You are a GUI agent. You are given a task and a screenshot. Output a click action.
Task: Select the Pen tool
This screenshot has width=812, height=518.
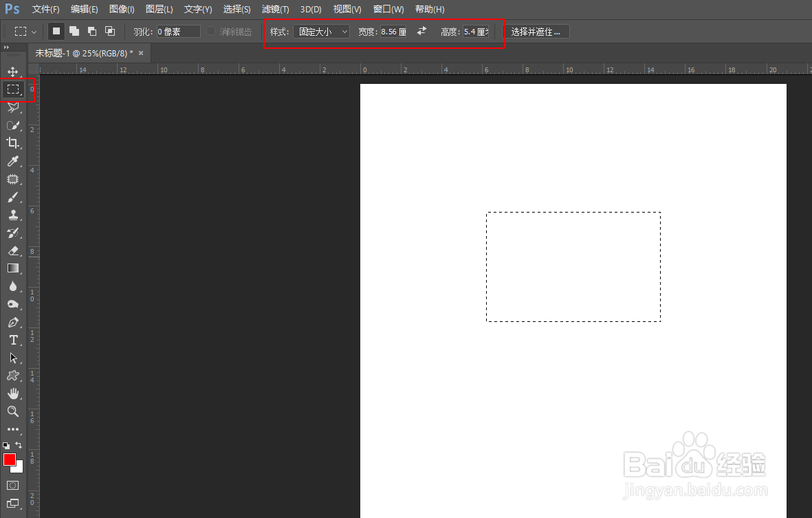pyautogui.click(x=13, y=322)
